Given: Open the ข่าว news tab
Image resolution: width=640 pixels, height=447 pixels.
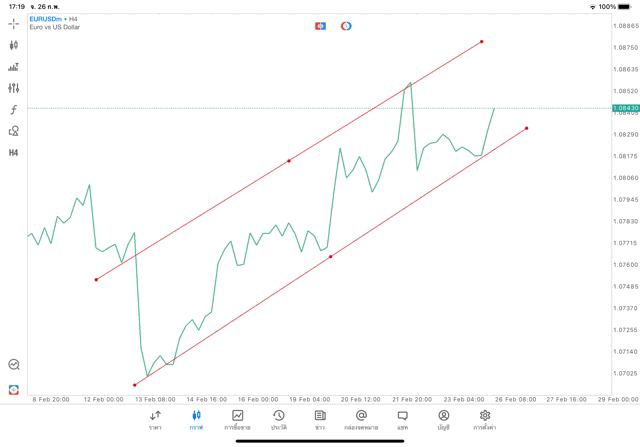Looking at the screenshot, I should coord(320,419).
